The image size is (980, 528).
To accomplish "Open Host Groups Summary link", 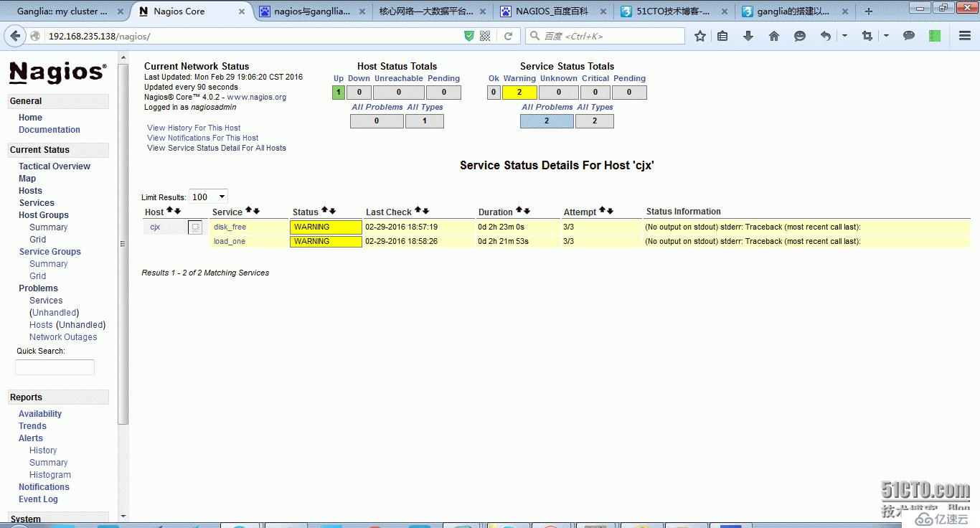I will [49, 227].
